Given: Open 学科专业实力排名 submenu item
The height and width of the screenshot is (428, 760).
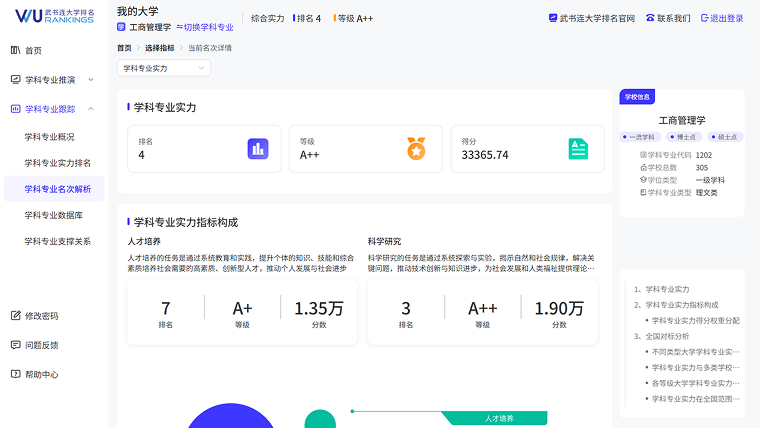Looking at the screenshot, I should [58, 163].
